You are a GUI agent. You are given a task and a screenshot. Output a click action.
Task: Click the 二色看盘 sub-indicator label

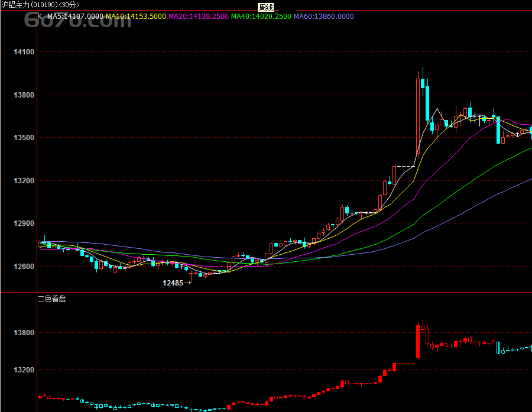coord(51,299)
